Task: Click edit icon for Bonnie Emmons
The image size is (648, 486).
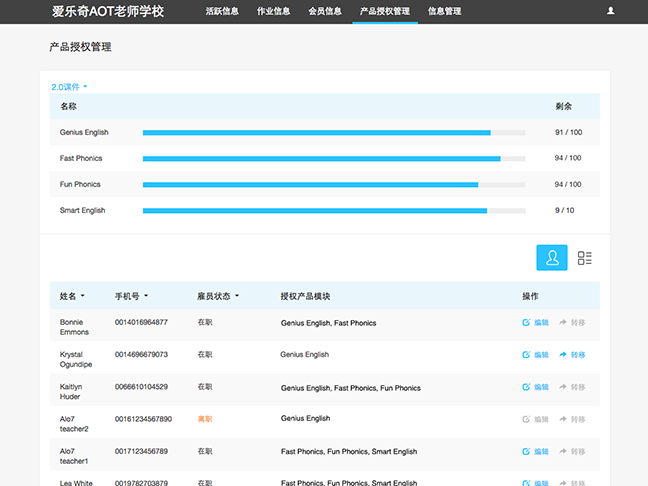Action: point(527,322)
